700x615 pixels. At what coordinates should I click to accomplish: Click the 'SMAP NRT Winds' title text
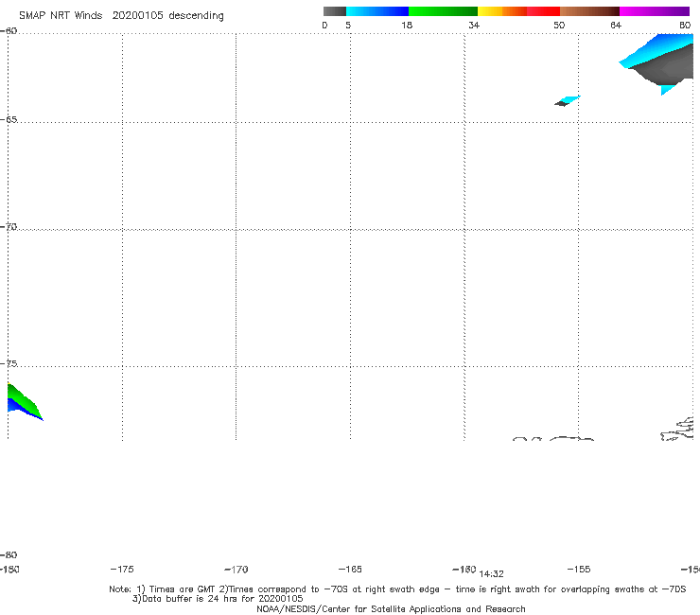[x=61, y=16]
